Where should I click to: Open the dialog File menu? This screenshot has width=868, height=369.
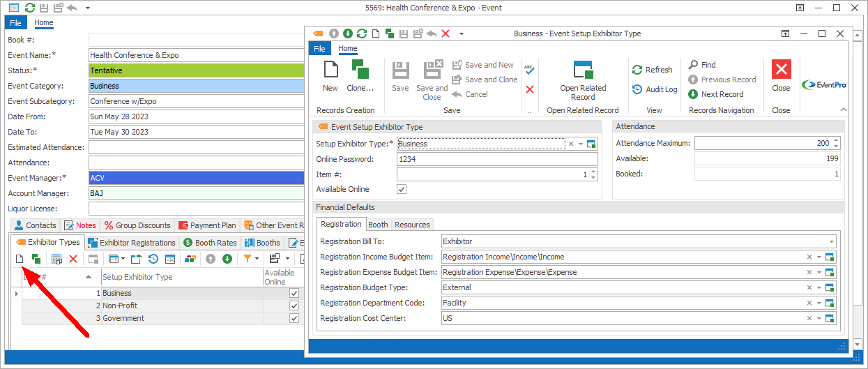pos(319,49)
